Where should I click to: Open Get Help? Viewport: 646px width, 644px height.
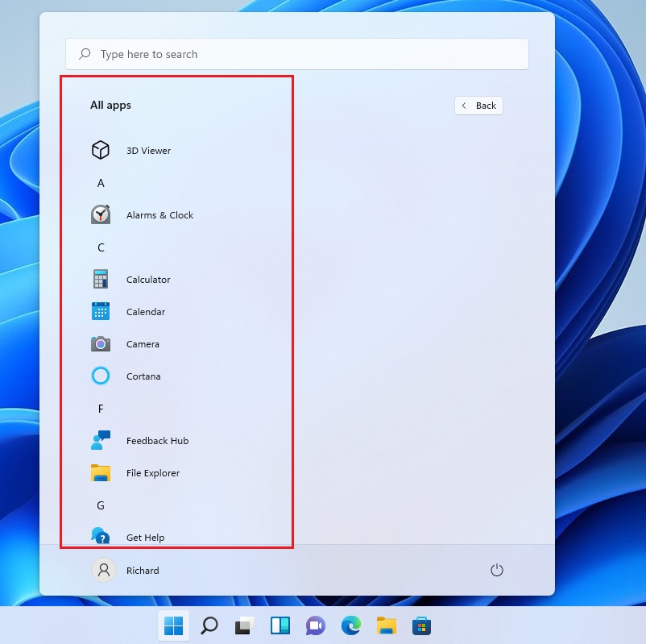[145, 536]
